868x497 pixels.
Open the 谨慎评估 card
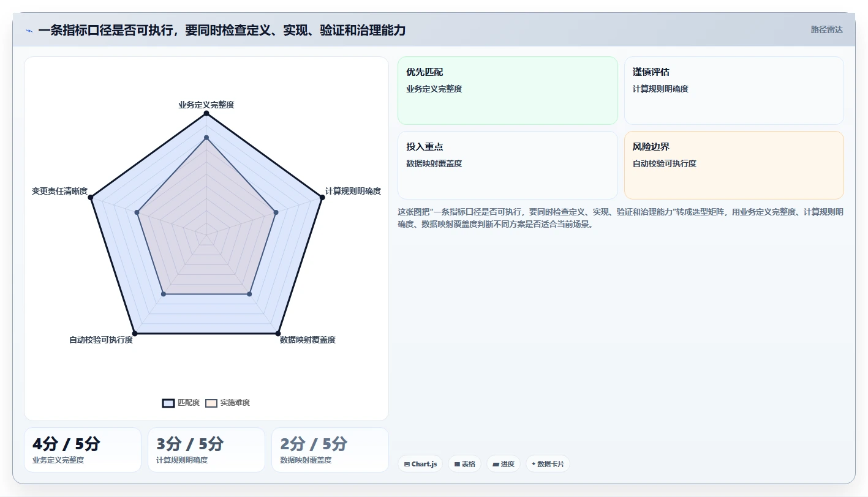(734, 91)
